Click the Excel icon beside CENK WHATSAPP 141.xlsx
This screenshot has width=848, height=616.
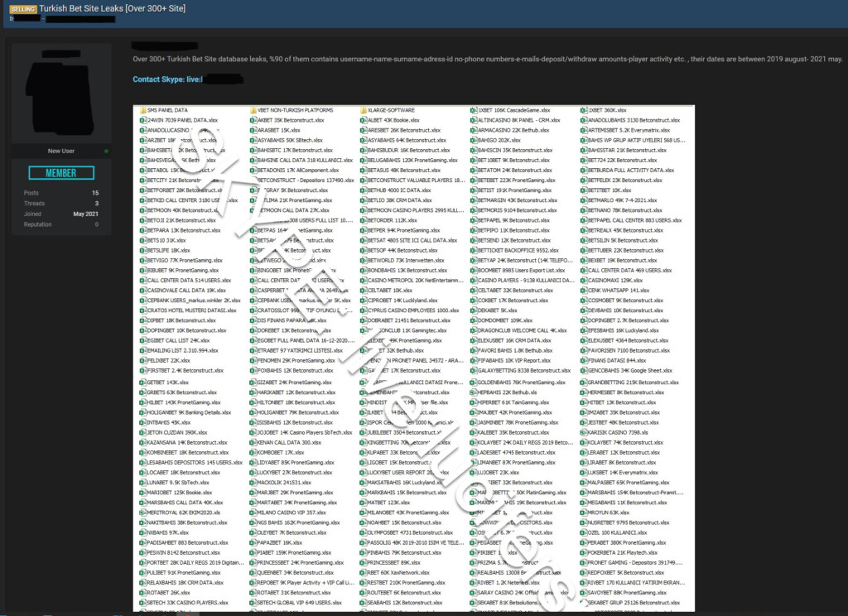coord(584,291)
